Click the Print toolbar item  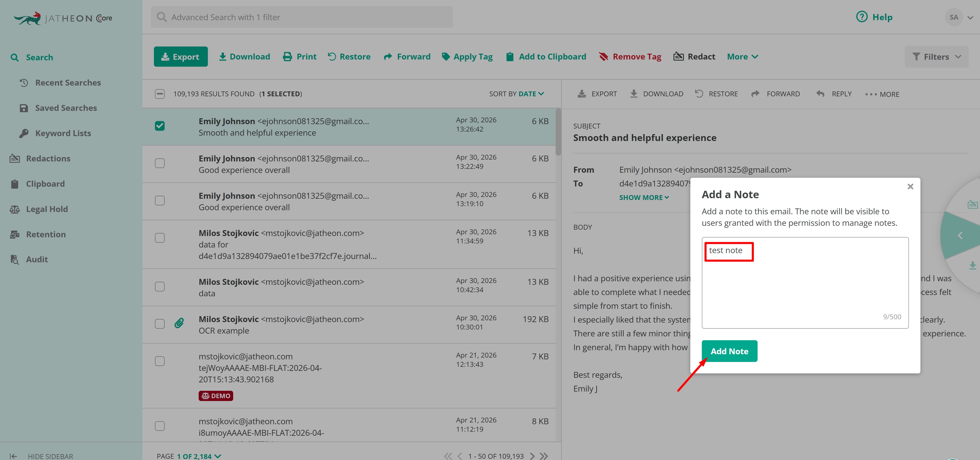pos(300,57)
